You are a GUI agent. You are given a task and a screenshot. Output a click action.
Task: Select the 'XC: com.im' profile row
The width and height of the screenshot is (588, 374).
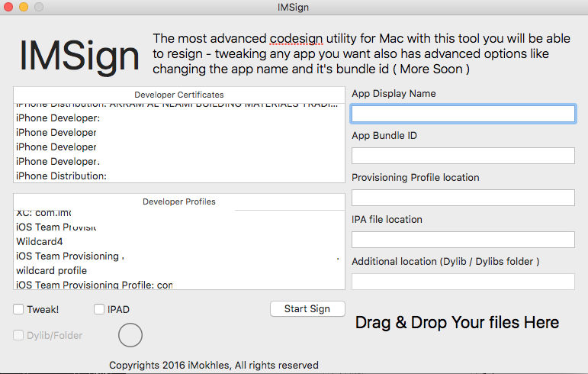[179, 214]
